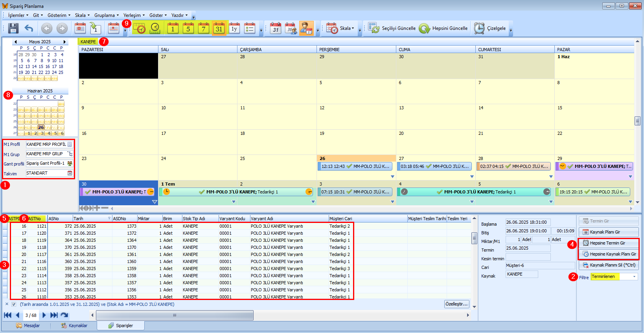The width and height of the screenshot is (644, 333).
Task: Open the Gösterim menu
Action: [x=59, y=15]
